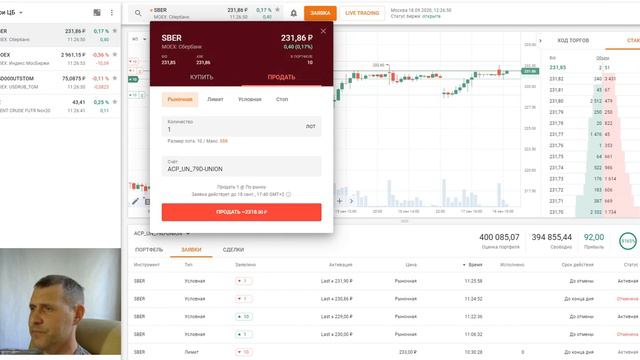Screen dimensions: 640x360
Task: Click Отменена status of 11:24:52 order
Action: (x=627, y=299)
